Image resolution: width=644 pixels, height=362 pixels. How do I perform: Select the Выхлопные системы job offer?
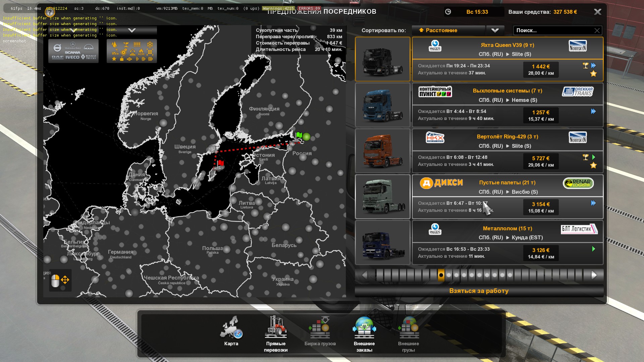point(507,105)
